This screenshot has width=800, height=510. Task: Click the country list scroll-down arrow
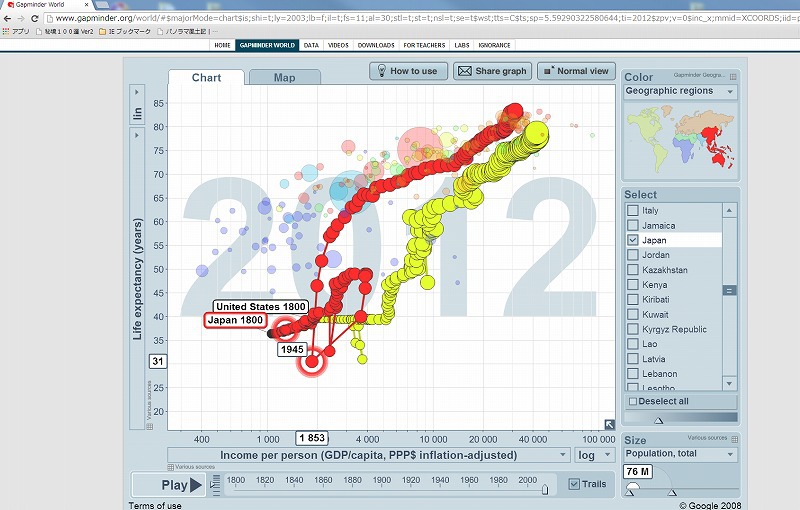(x=730, y=383)
